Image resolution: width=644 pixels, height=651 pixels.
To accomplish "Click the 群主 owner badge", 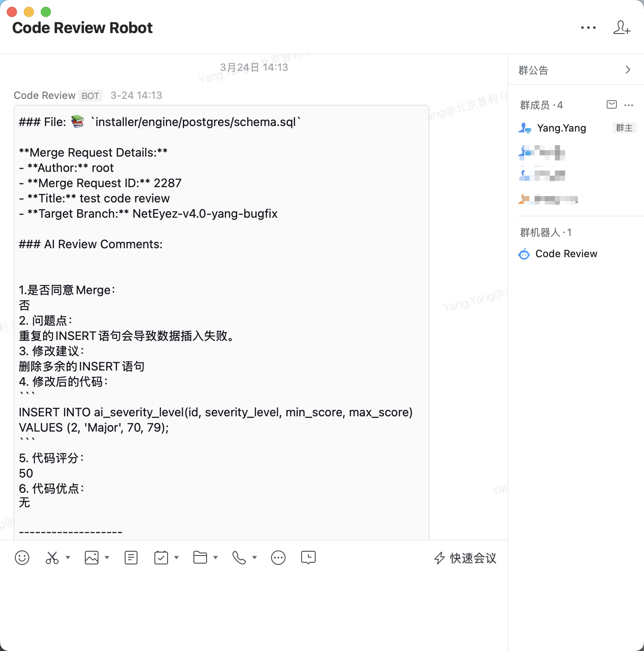I will point(624,128).
